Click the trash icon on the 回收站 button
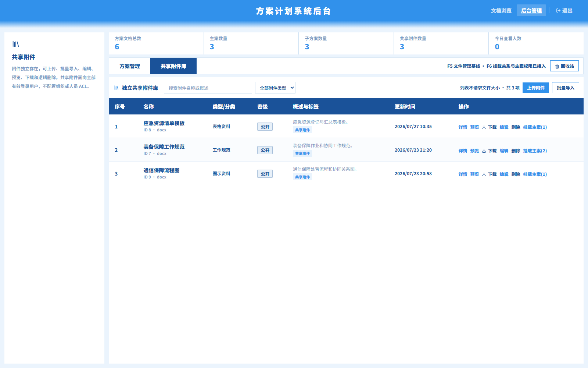588x368 pixels. point(557,67)
